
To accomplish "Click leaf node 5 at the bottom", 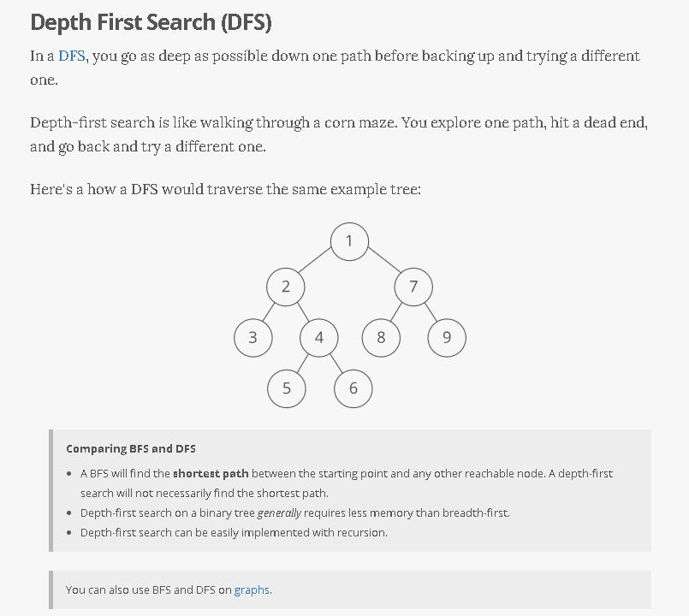I will tap(287, 388).
